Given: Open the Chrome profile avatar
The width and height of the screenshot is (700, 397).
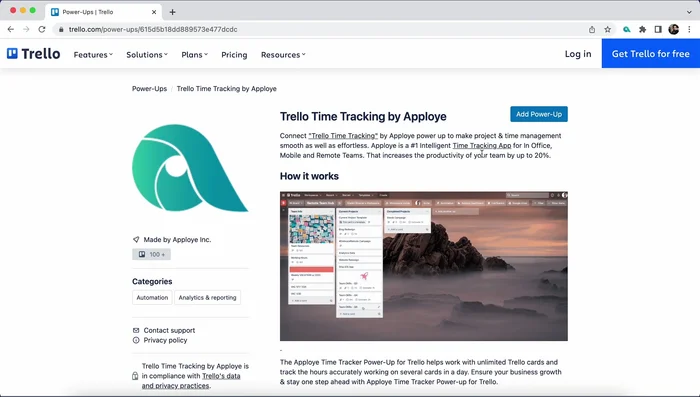Looking at the screenshot, I should 674,29.
